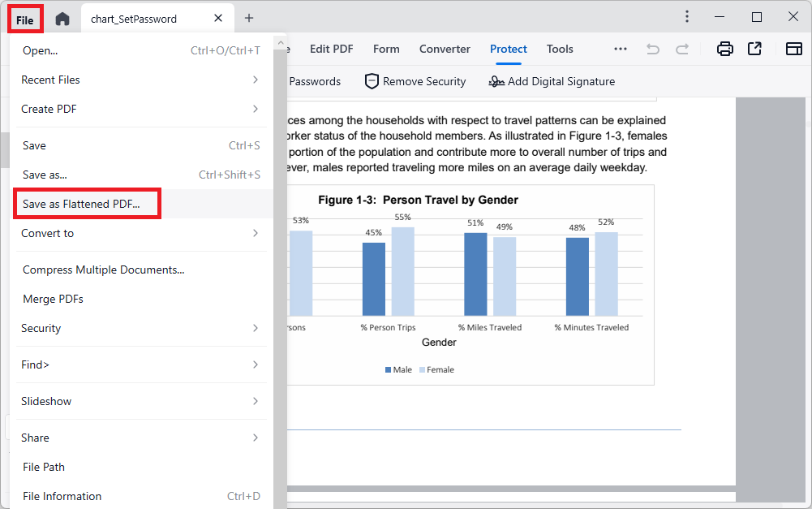Select Save as Flattened PDF
This screenshot has width=812, height=509.
point(81,204)
